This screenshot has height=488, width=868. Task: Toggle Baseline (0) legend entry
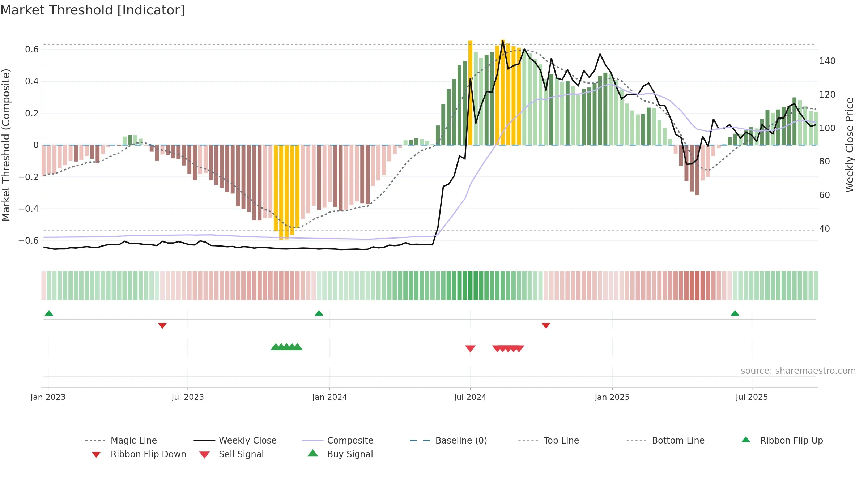click(x=448, y=440)
